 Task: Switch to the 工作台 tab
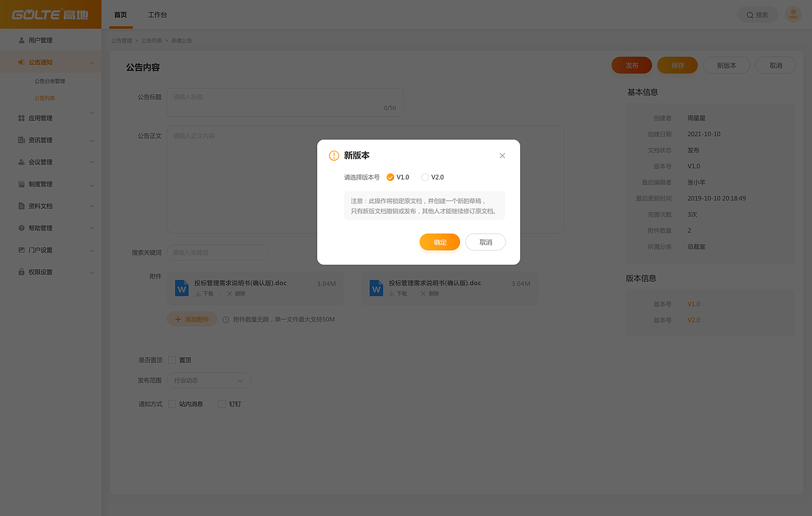click(157, 14)
